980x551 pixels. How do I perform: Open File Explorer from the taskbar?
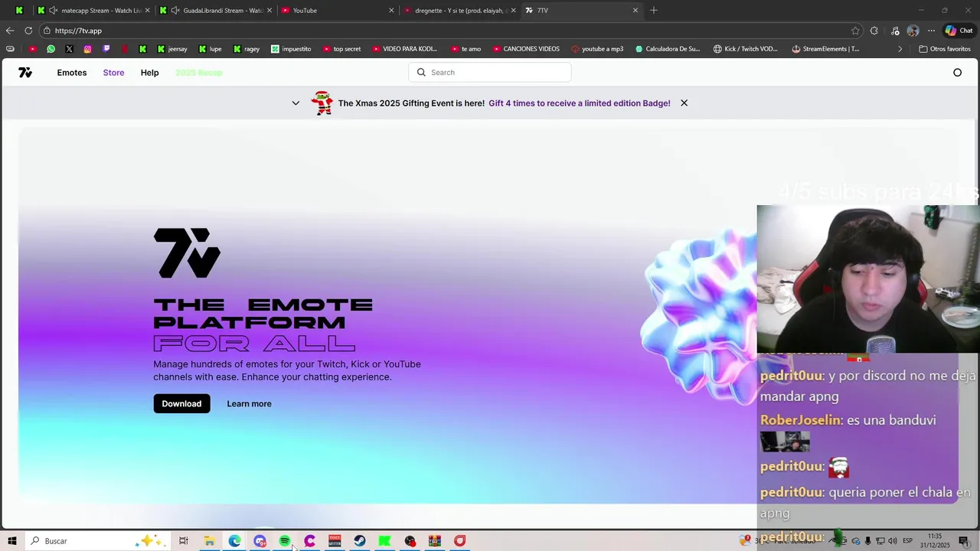pos(209,541)
